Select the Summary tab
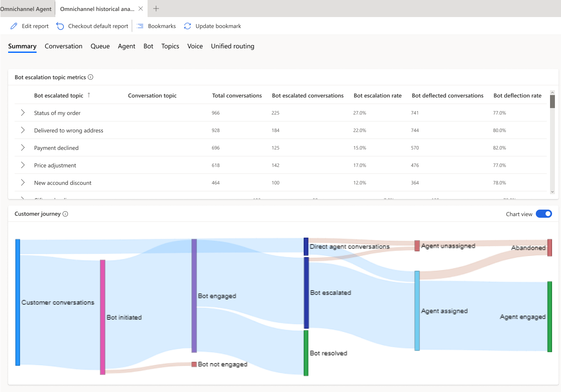This screenshot has width=561, height=392. [22, 46]
